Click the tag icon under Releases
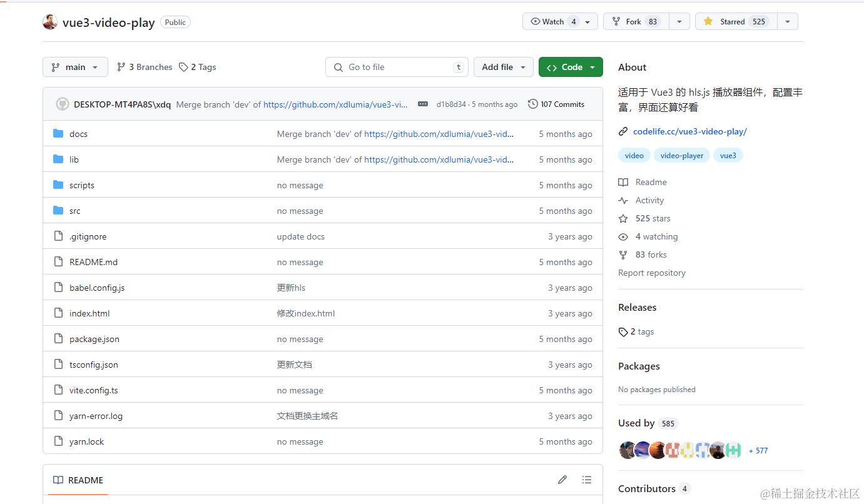The height and width of the screenshot is (504, 864). [x=623, y=331]
